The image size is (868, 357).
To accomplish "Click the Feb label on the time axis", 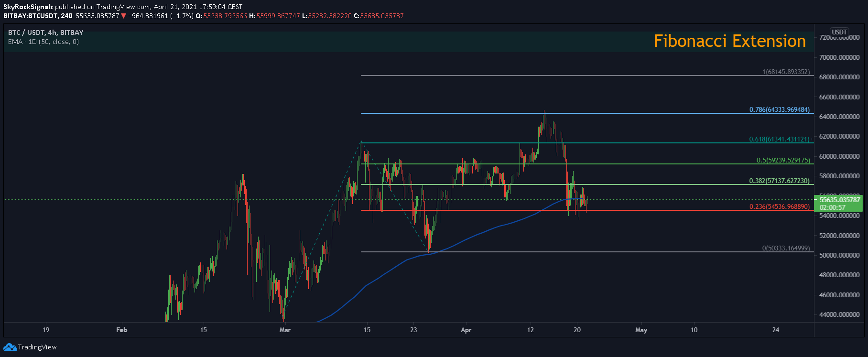I will pos(122,330).
